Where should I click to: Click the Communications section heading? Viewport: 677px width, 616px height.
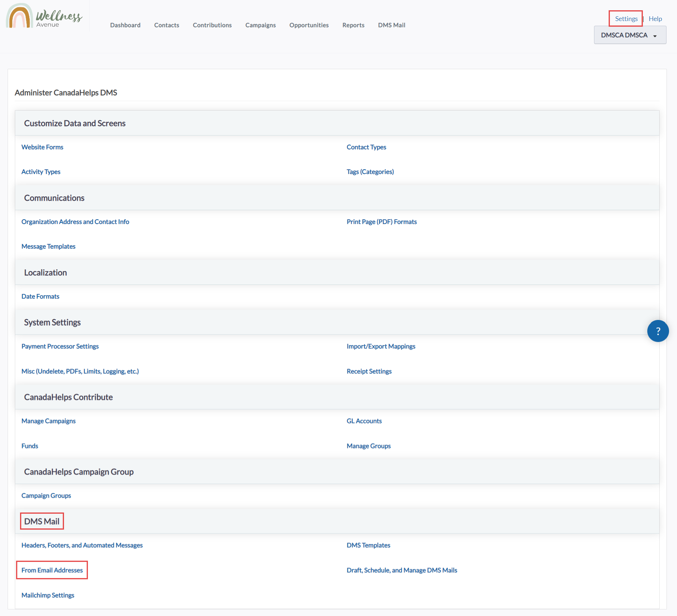(x=54, y=198)
